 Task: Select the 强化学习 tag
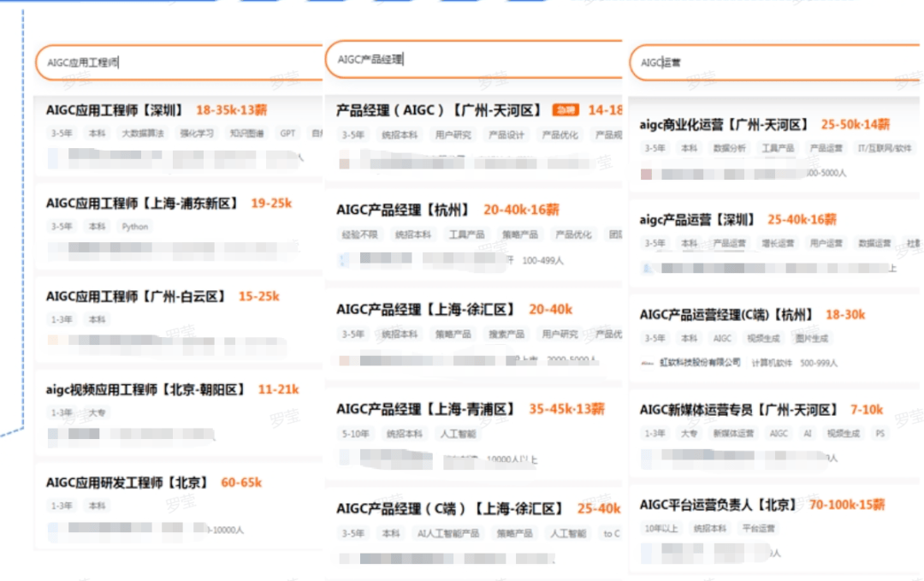(196, 133)
